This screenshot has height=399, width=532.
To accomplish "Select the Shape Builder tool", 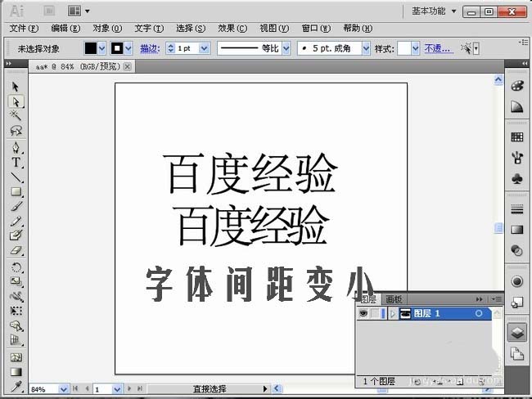I will point(16,325).
